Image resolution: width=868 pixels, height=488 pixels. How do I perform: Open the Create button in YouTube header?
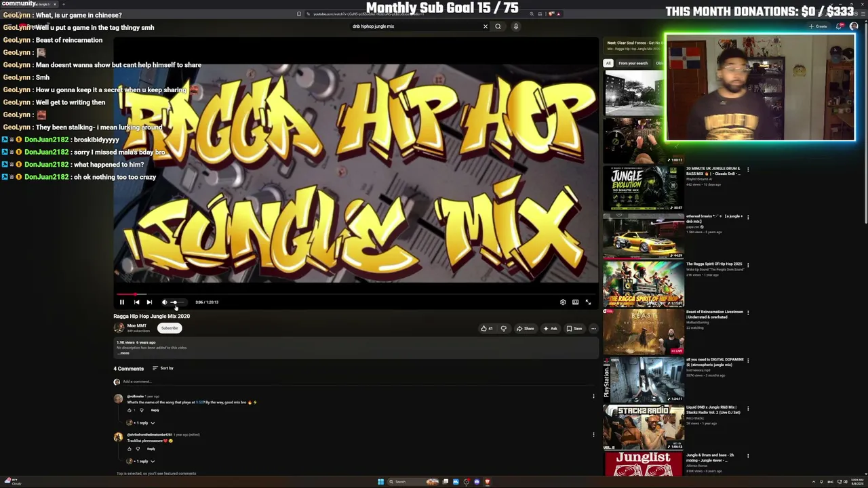(x=818, y=26)
